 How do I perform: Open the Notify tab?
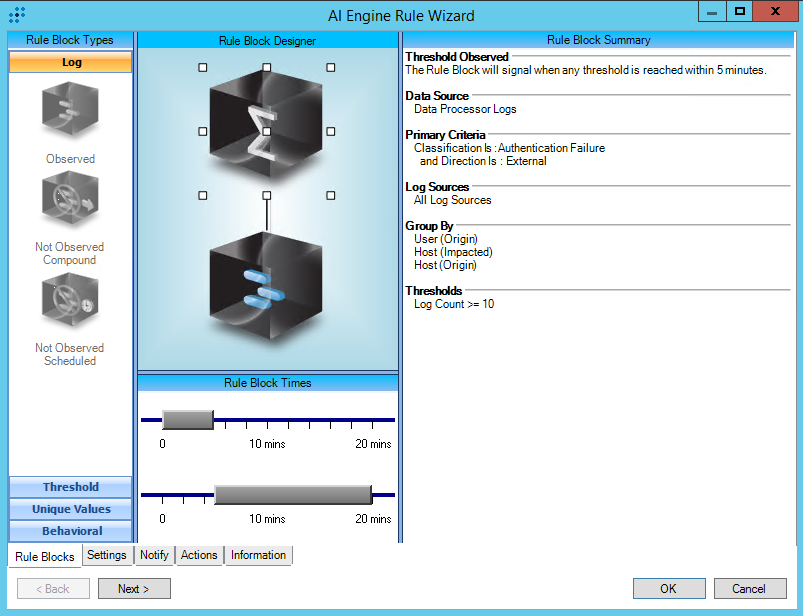click(154, 555)
